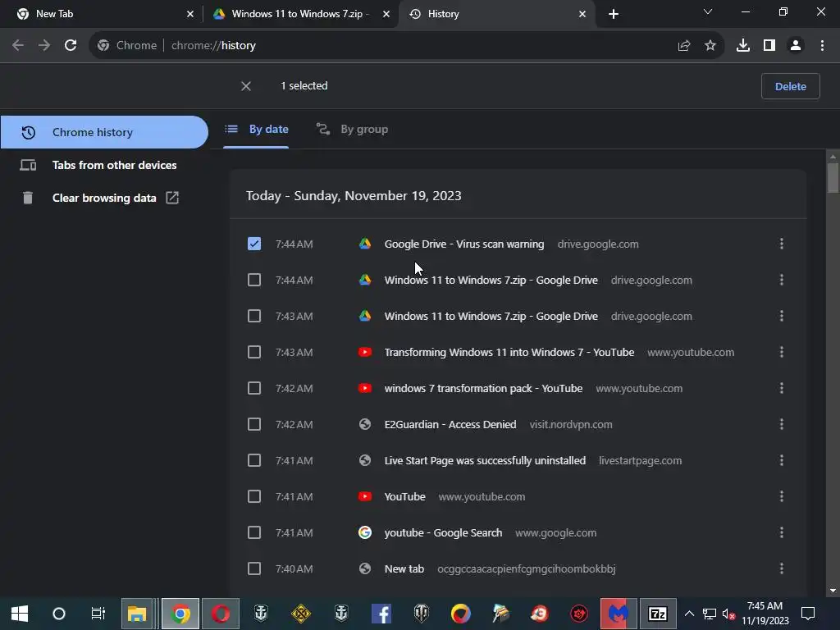Check the 7:44 AM Windows 11 to Windows 7.zip entry
The image size is (840, 630).
pyautogui.click(x=254, y=281)
